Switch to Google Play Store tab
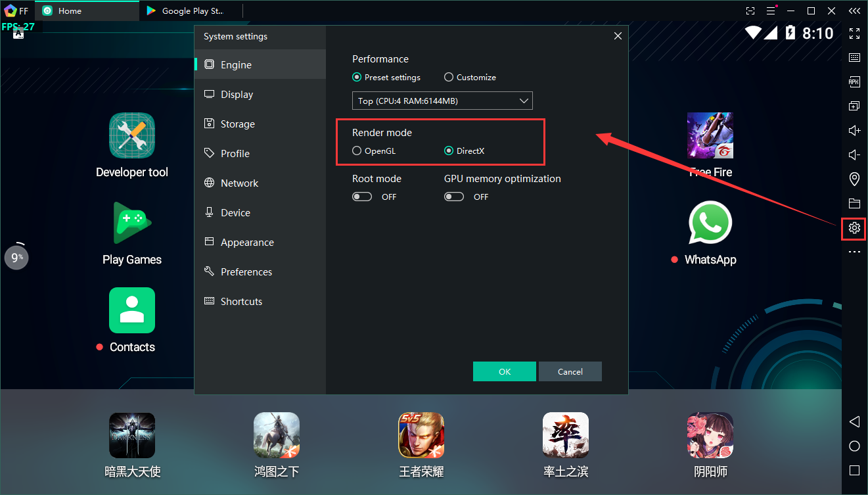 pyautogui.click(x=191, y=11)
